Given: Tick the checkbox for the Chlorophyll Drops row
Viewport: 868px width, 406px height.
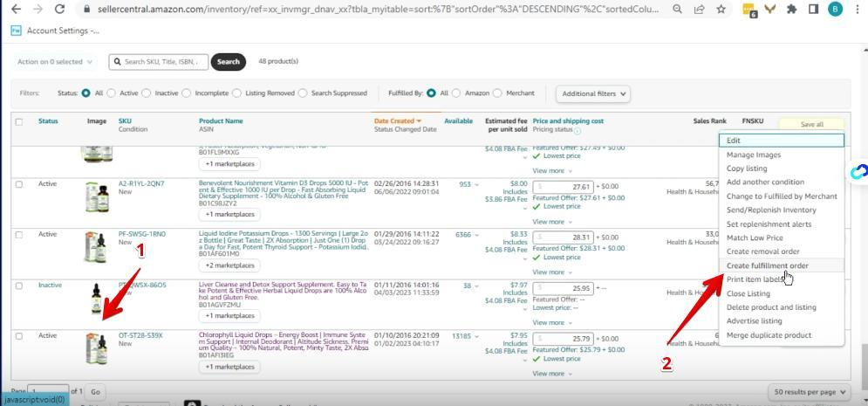Looking at the screenshot, I should pyautogui.click(x=19, y=336).
